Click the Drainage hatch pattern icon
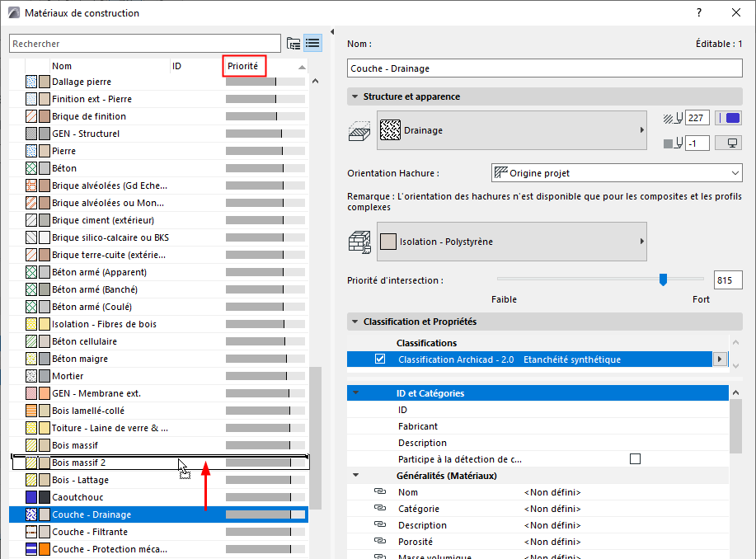756x559 pixels. (x=390, y=130)
